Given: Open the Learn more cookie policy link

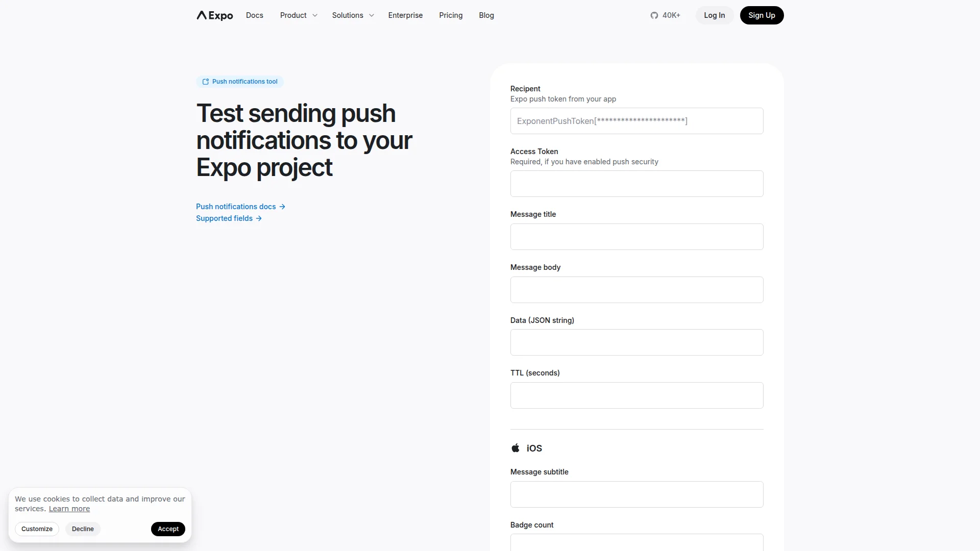Looking at the screenshot, I should pos(69,509).
